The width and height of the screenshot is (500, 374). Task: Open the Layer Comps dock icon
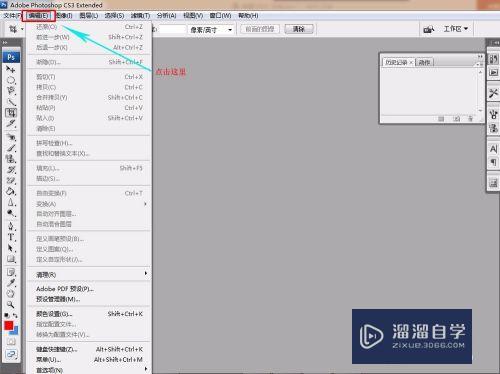pos(493,183)
